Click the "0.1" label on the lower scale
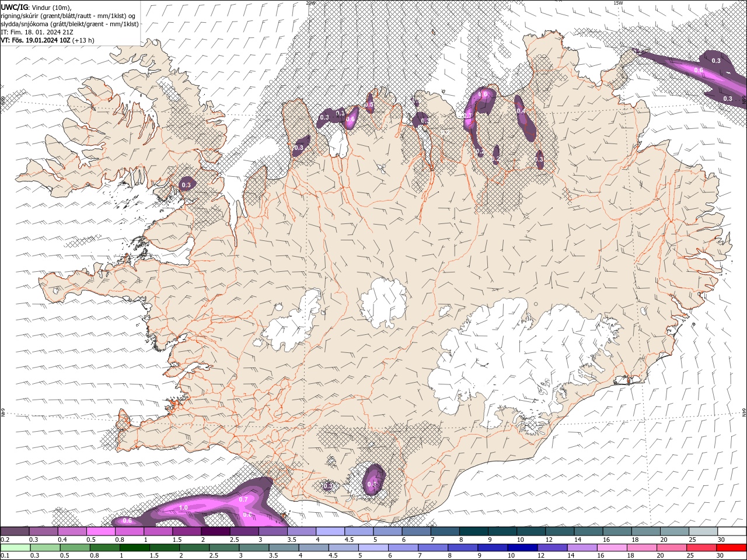 click(x=5, y=556)
